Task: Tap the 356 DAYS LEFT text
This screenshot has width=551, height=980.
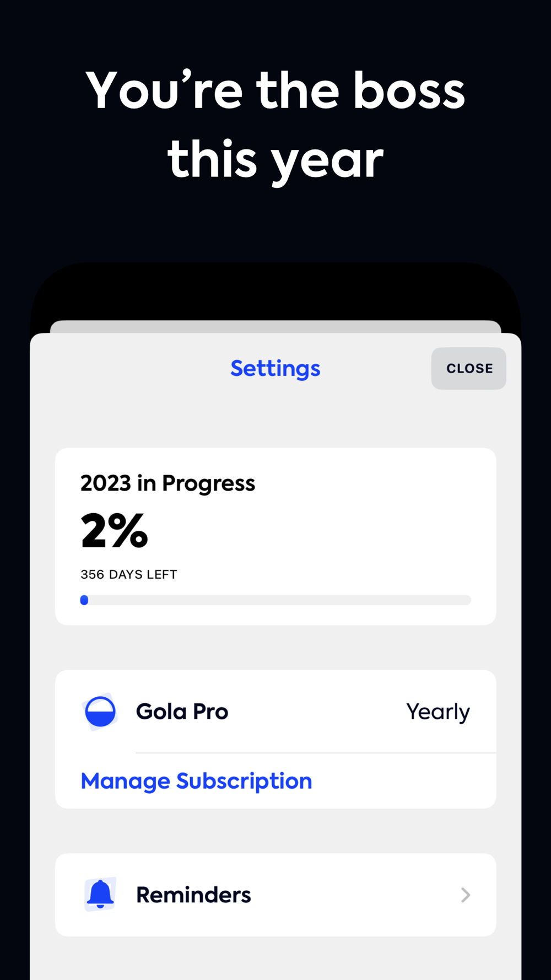Action: coord(129,574)
